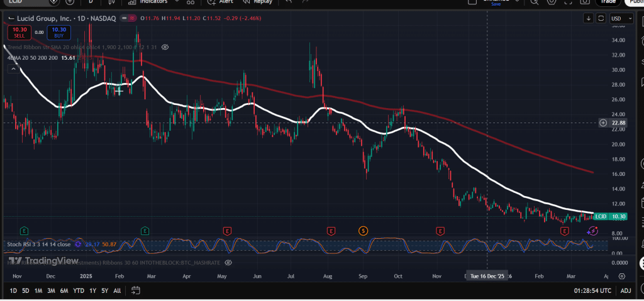Click the purple lightning latest-update icon
The image size is (644, 301).
pyautogui.click(x=592, y=231)
